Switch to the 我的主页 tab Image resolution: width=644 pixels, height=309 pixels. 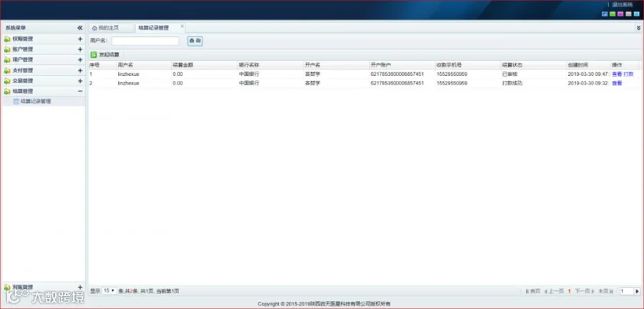point(112,28)
